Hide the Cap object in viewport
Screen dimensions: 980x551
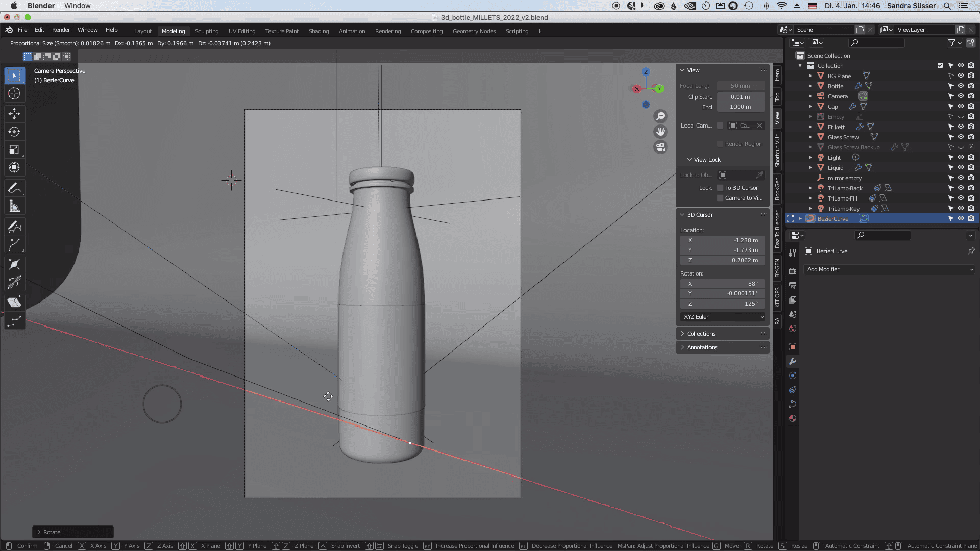[x=961, y=106]
